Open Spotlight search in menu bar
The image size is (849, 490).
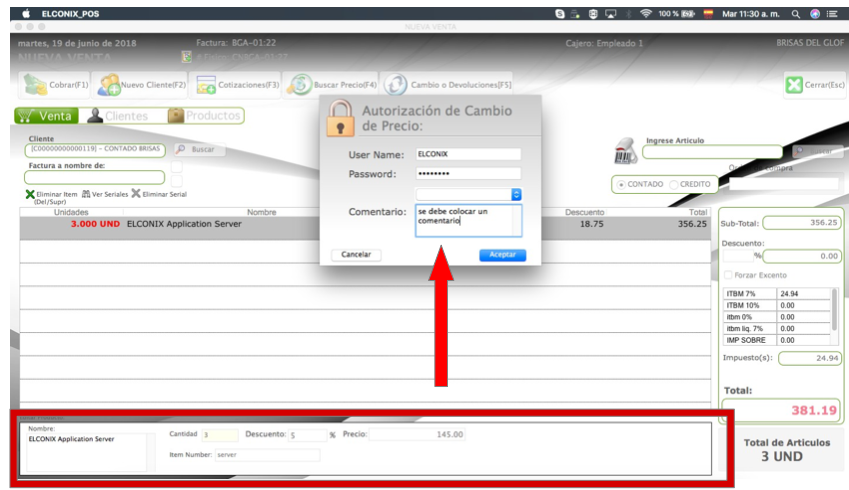(x=795, y=14)
